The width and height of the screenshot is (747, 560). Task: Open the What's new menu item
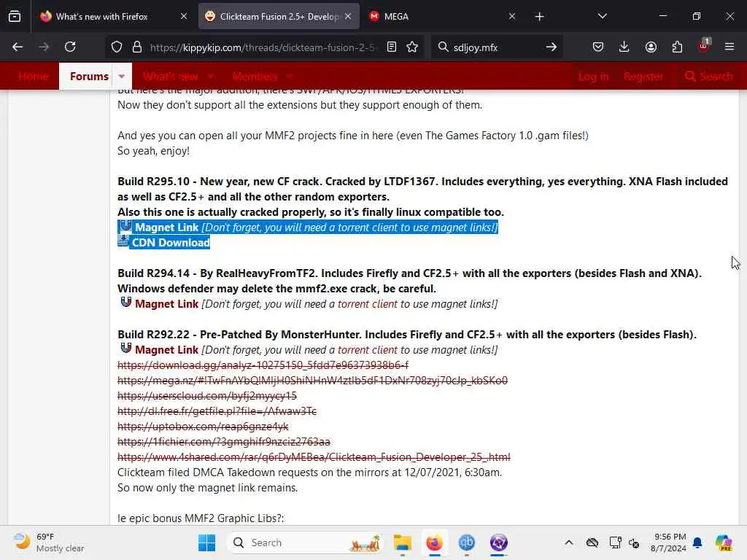pyautogui.click(x=171, y=76)
